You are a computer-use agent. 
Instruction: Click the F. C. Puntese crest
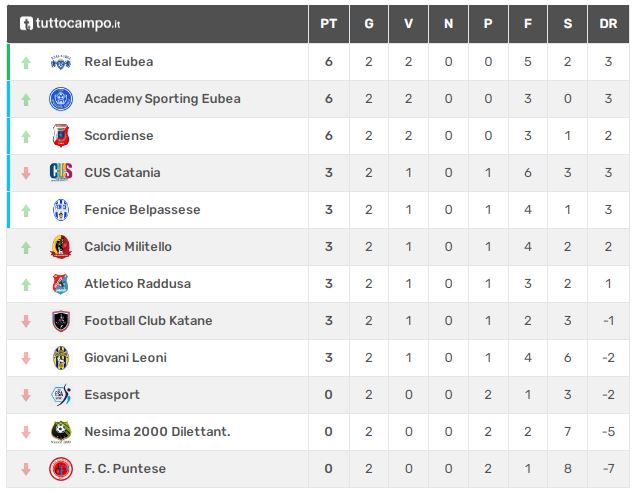tap(61, 469)
